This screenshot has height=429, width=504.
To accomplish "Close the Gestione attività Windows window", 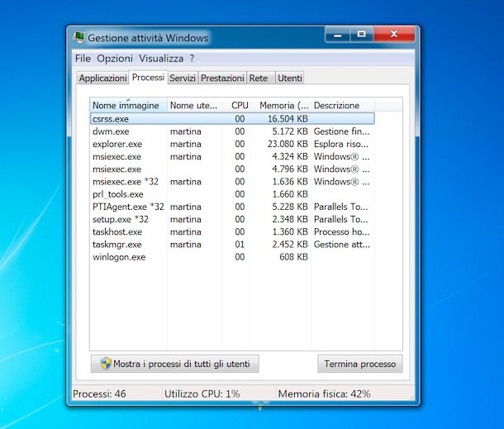I will point(394,34).
